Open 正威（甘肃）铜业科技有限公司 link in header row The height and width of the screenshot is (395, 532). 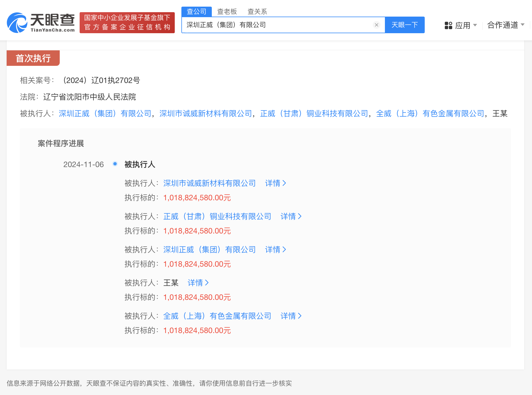point(314,114)
